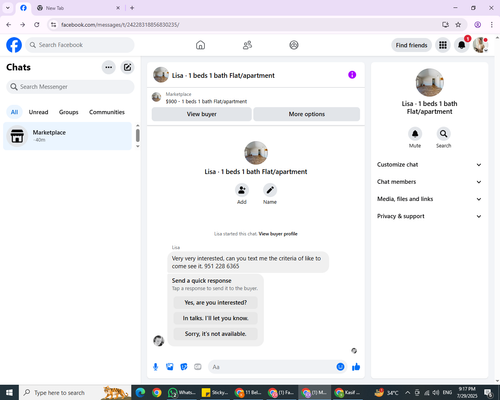Expand Chat members section

[x=429, y=182]
